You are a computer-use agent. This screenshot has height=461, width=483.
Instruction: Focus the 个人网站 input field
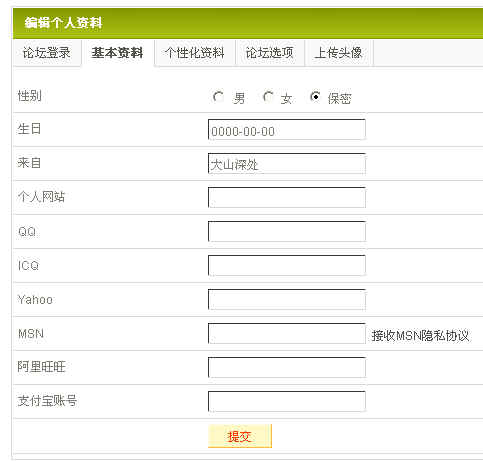coord(287,198)
